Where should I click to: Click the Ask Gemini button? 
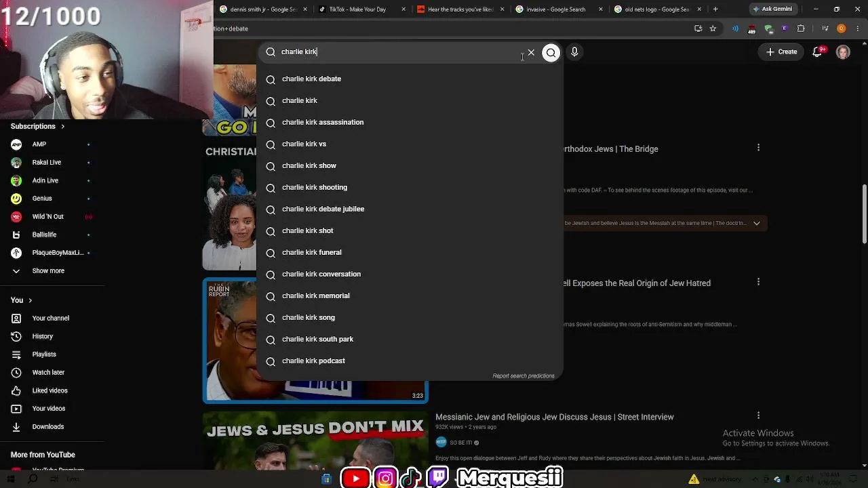[772, 9]
